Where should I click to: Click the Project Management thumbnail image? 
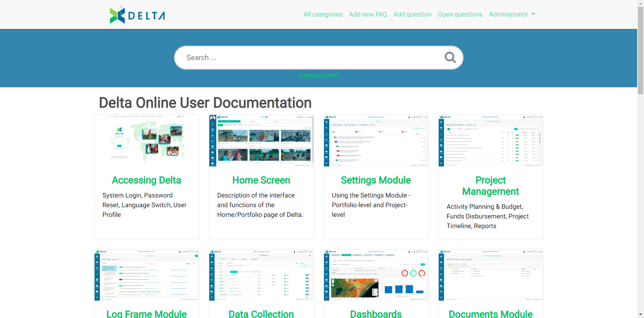point(491,141)
